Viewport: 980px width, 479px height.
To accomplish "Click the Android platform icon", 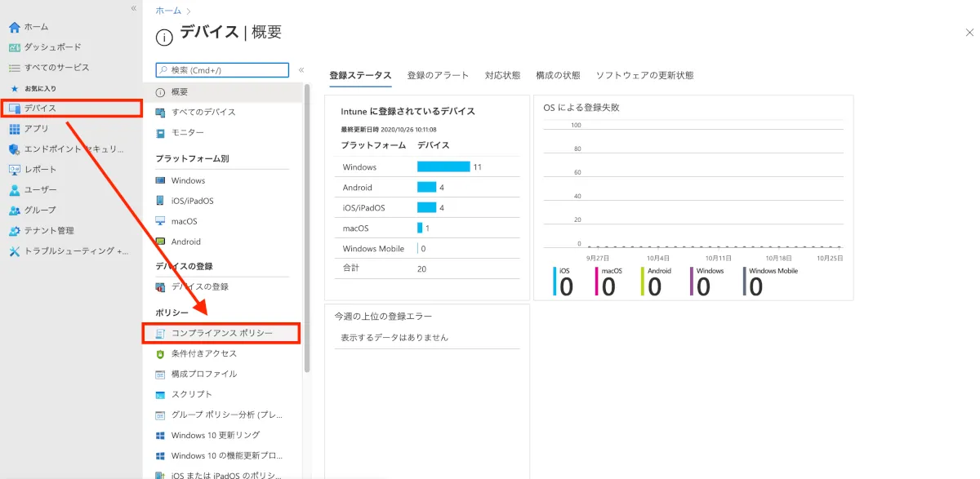I will click(161, 242).
